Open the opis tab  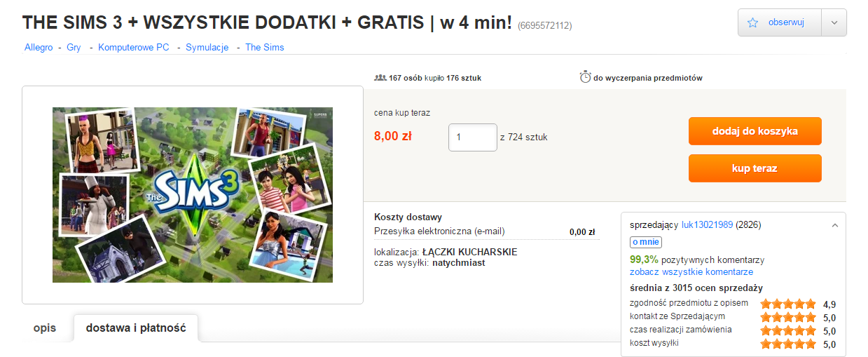click(x=45, y=328)
